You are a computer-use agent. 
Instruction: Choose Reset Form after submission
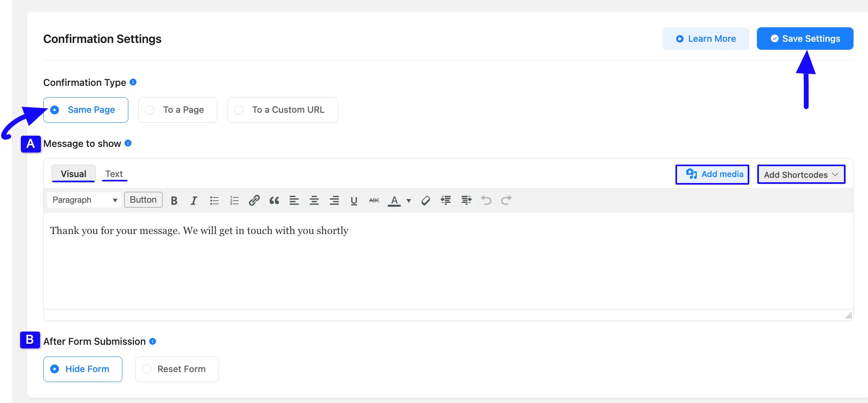(177, 369)
